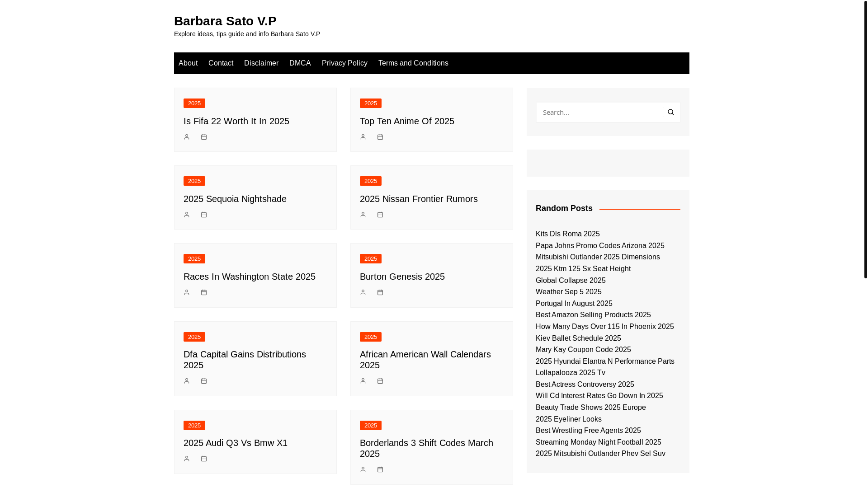This screenshot has height=488, width=868.
Task: Click calendar icon under 2025 Audi Q3 post
Action: pyautogui.click(x=204, y=459)
